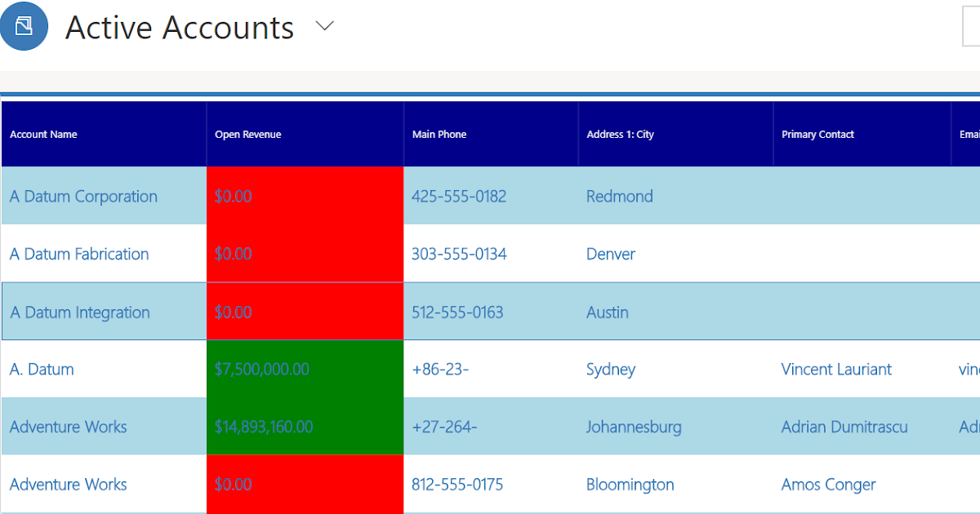Screen dimensions: 980x514
Task: Open the Amos Conger contact link
Action: pos(828,485)
